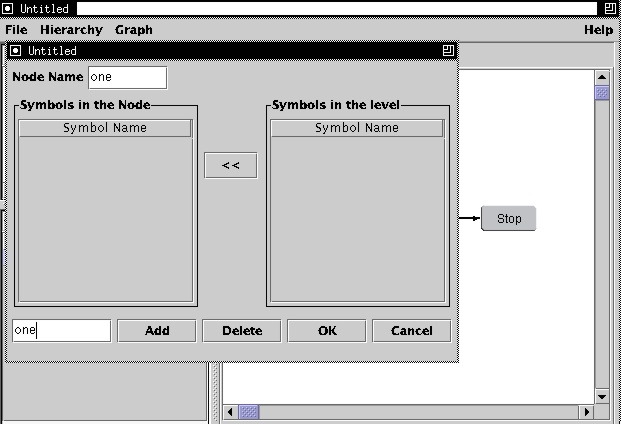Open the Hierarchy menu
The width and height of the screenshot is (621, 424).
click(x=71, y=30)
